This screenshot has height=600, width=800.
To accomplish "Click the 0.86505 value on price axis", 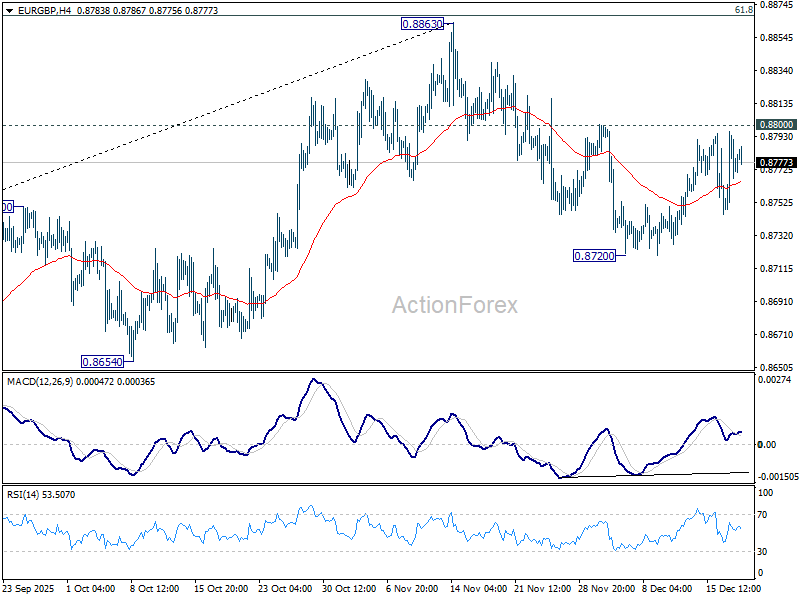I will (x=776, y=367).
